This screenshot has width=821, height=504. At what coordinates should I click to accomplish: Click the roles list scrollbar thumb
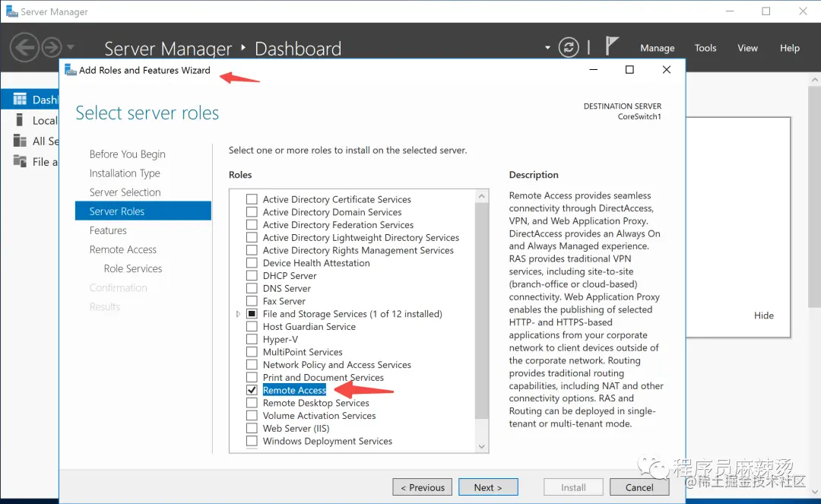click(x=482, y=310)
